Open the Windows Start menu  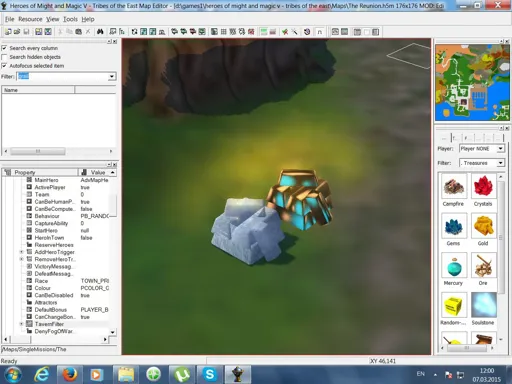(x=13, y=375)
